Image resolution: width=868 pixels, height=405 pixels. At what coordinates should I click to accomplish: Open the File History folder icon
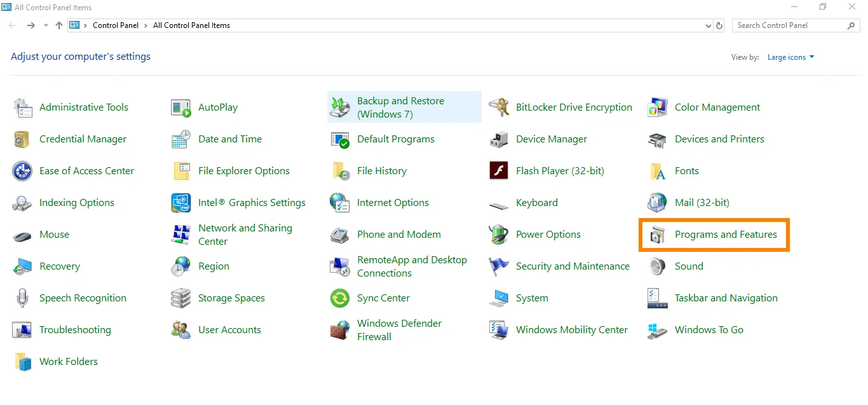tap(340, 171)
